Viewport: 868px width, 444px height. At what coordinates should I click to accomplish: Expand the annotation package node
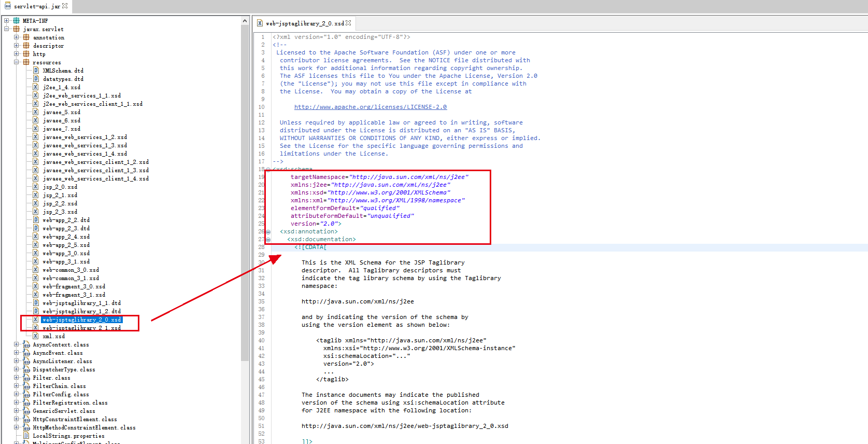click(x=17, y=37)
